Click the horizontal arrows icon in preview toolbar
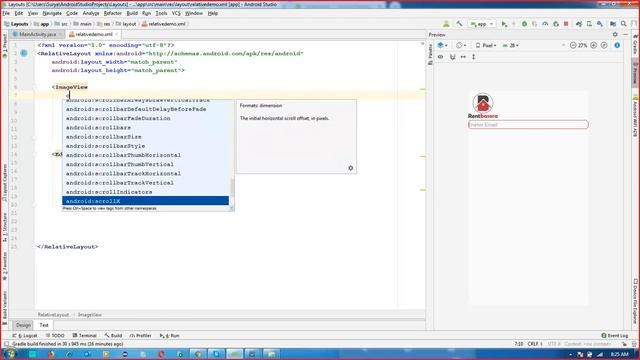 [463, 57]
